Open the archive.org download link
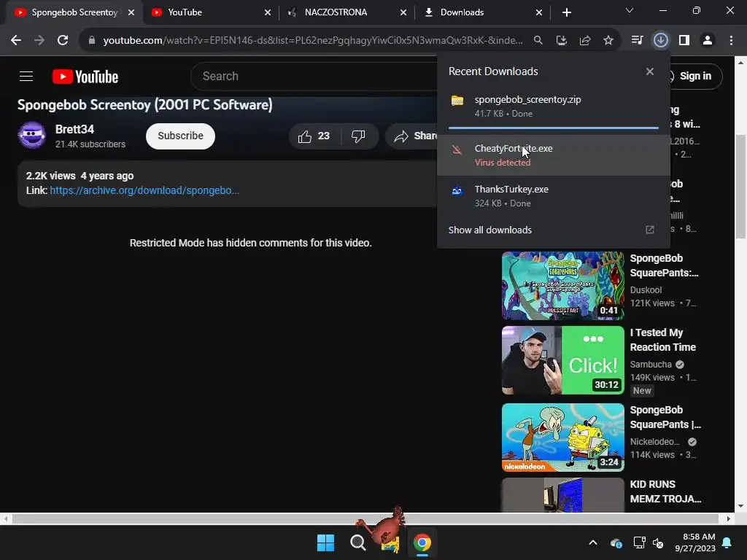747x560 pixels. [x=144, y=190]
